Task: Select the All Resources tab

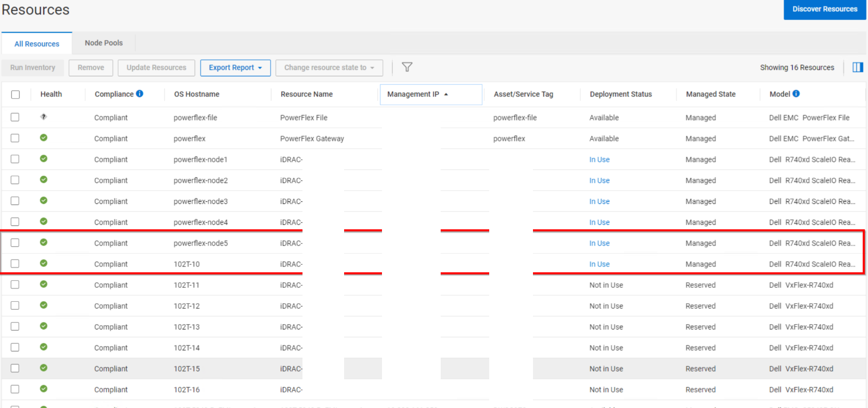Action: point(37,44)
